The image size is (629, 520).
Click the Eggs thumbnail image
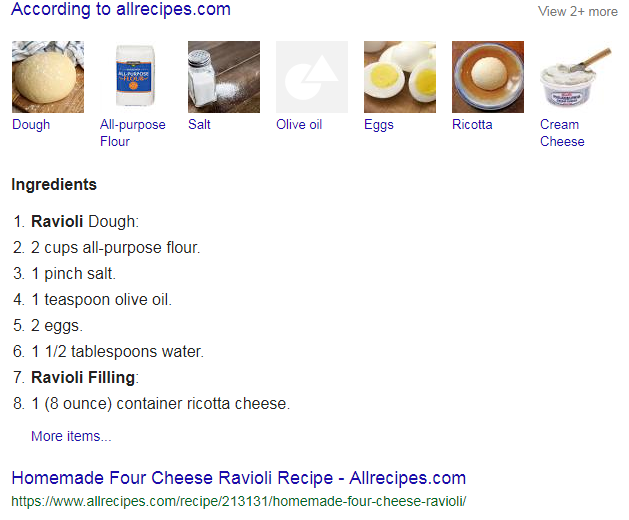click(400, 77)
